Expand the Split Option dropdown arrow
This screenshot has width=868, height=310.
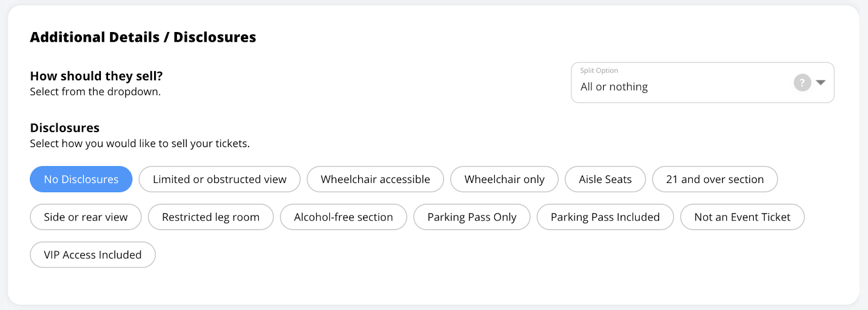(x=821, y=83)
